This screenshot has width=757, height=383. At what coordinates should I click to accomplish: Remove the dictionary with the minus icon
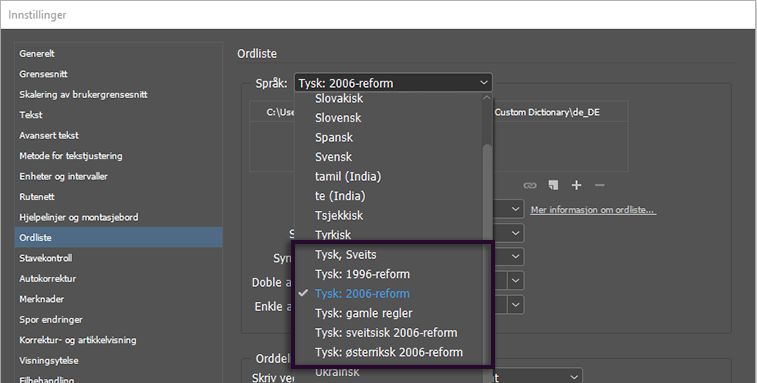[x=600, y=185]
